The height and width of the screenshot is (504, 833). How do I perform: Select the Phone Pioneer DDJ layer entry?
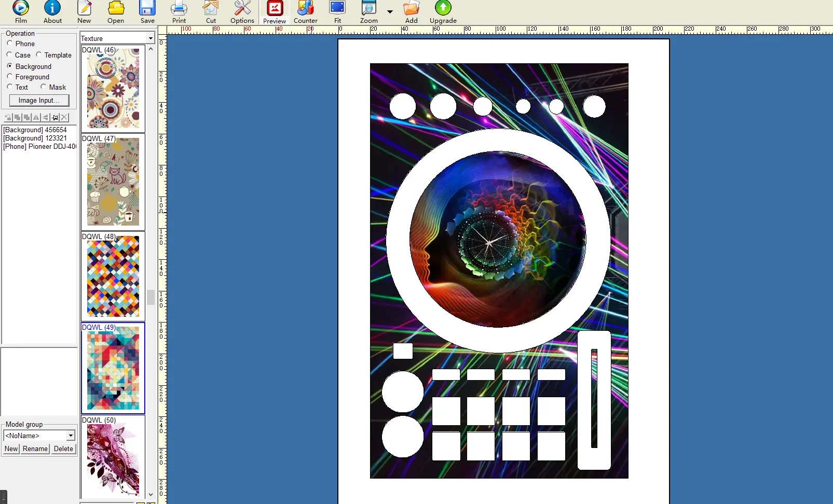39,147
